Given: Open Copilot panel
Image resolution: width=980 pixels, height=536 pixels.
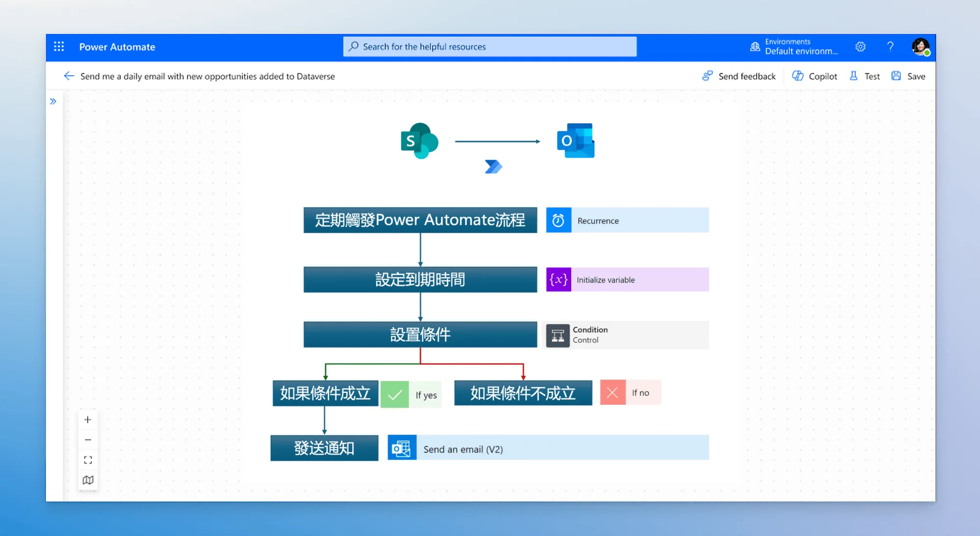Looking at the screenshot, I should click(815, 76).
